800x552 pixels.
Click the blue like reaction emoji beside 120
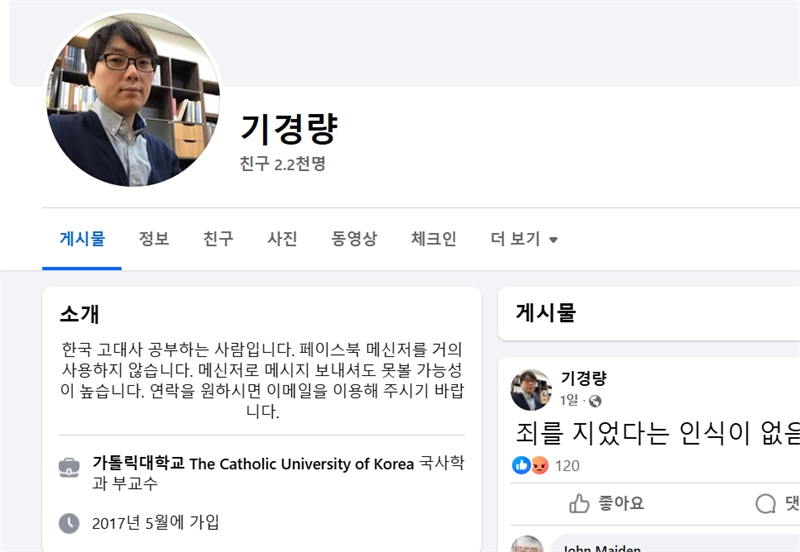click(x=521, y=465)
